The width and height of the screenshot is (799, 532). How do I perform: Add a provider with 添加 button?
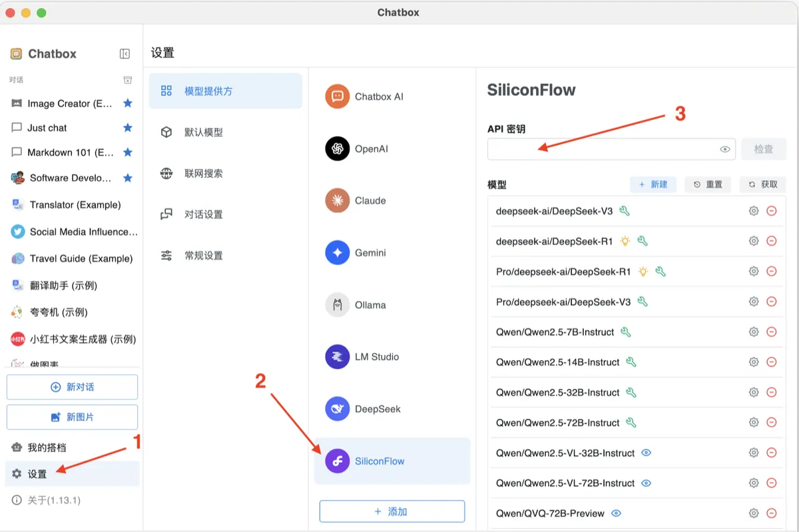pos(392,511)
